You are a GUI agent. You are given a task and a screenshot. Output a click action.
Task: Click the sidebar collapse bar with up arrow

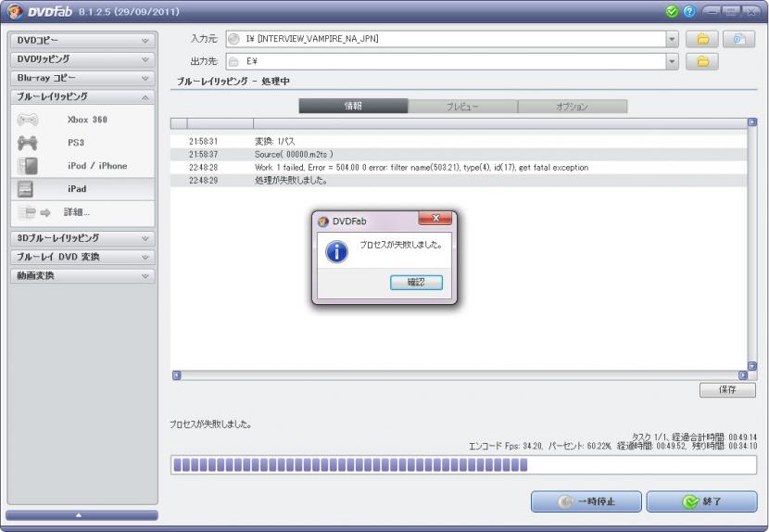(x=82, y=515)
